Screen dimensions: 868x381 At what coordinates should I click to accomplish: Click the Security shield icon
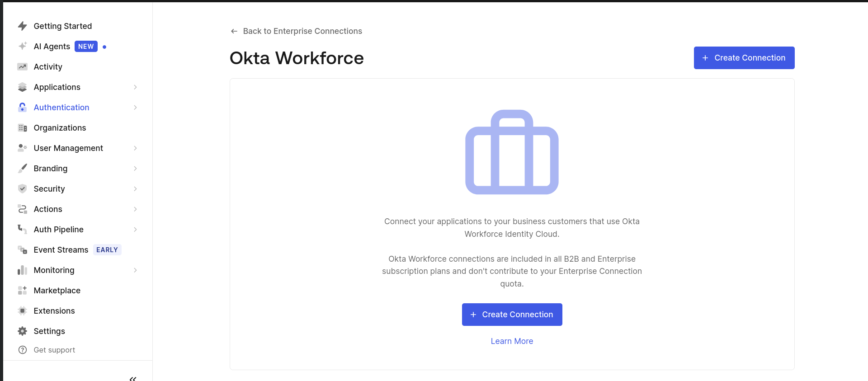point(22,189)
